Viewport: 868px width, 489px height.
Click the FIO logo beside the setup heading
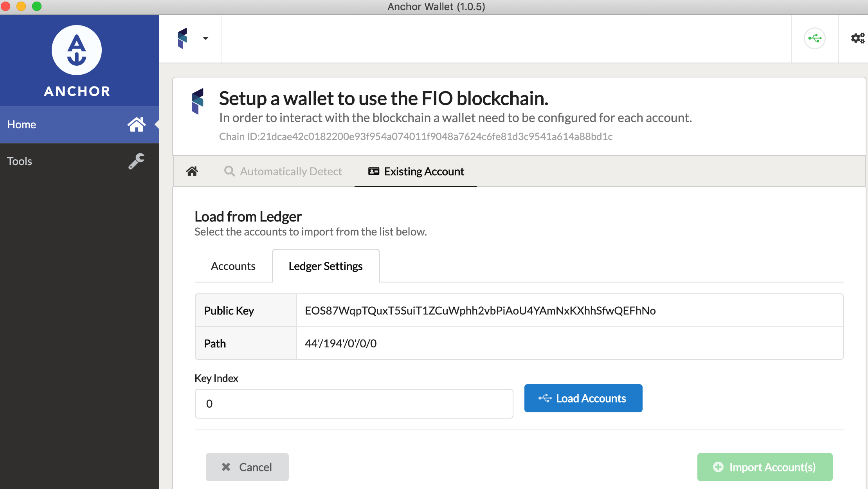(x=199, y=101)
